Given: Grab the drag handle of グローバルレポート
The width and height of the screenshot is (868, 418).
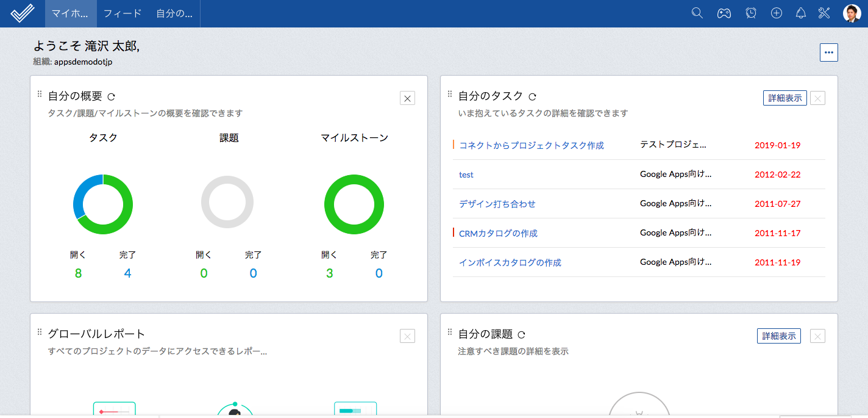Looking at the screenshot, I should [40, 332].
